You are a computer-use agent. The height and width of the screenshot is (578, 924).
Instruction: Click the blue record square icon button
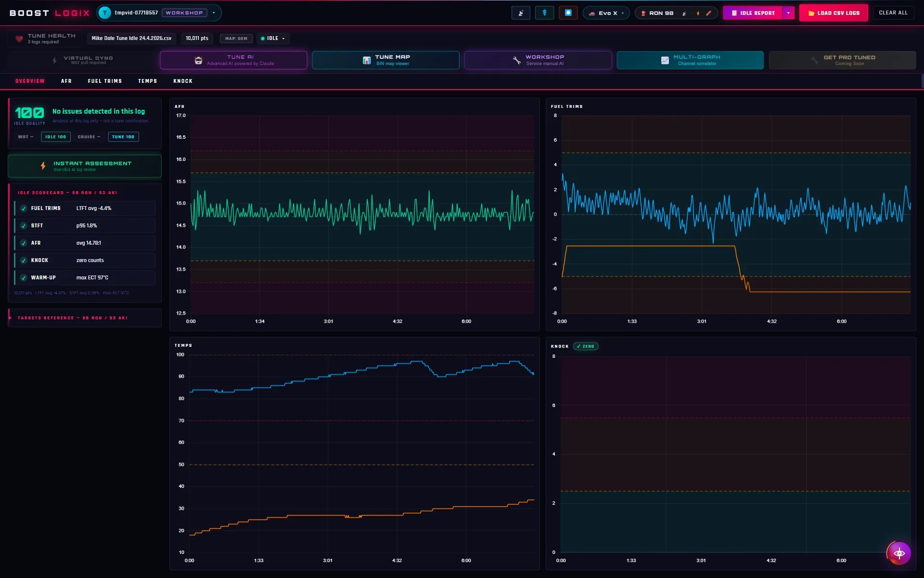point(568,13)
